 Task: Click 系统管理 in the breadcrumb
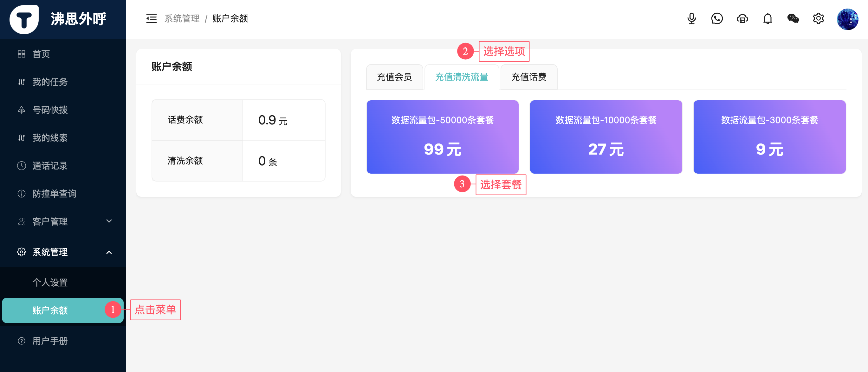click(x=182, y=18)
